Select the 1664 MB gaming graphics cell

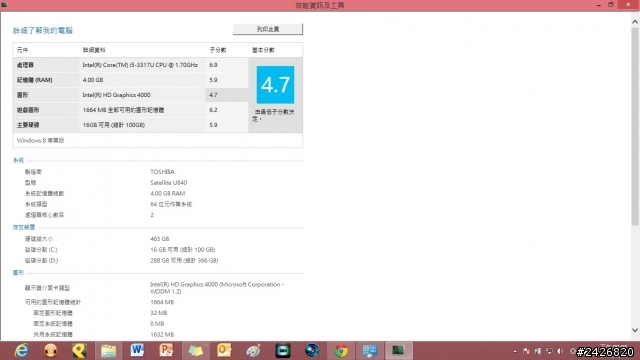143,110
